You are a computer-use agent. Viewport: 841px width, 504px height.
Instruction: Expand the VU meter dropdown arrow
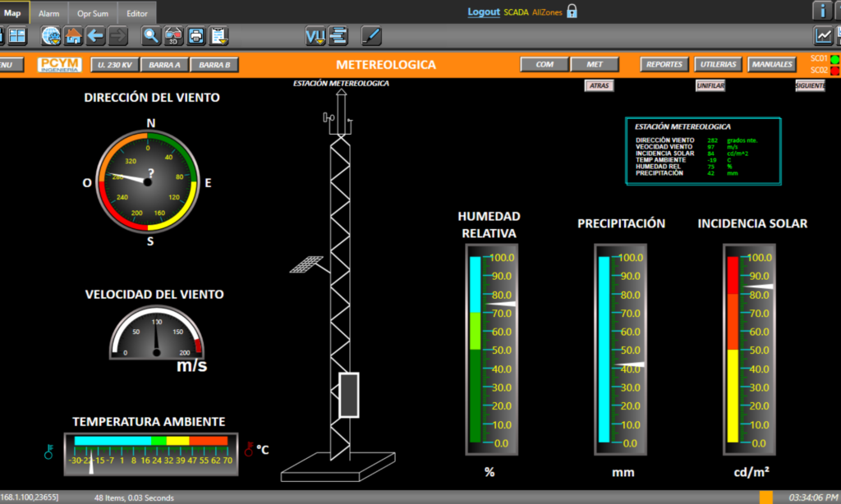(320, 39)
